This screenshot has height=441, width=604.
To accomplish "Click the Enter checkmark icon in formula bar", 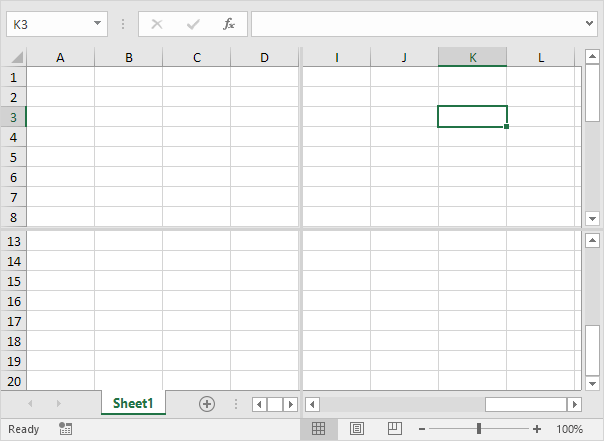I will tap(193, 24).
